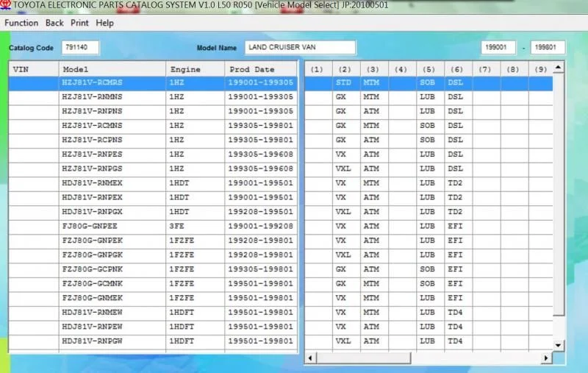Click the Model column header
The height and width of the screenshot is (373, 588).
click(x=112, y=69)
